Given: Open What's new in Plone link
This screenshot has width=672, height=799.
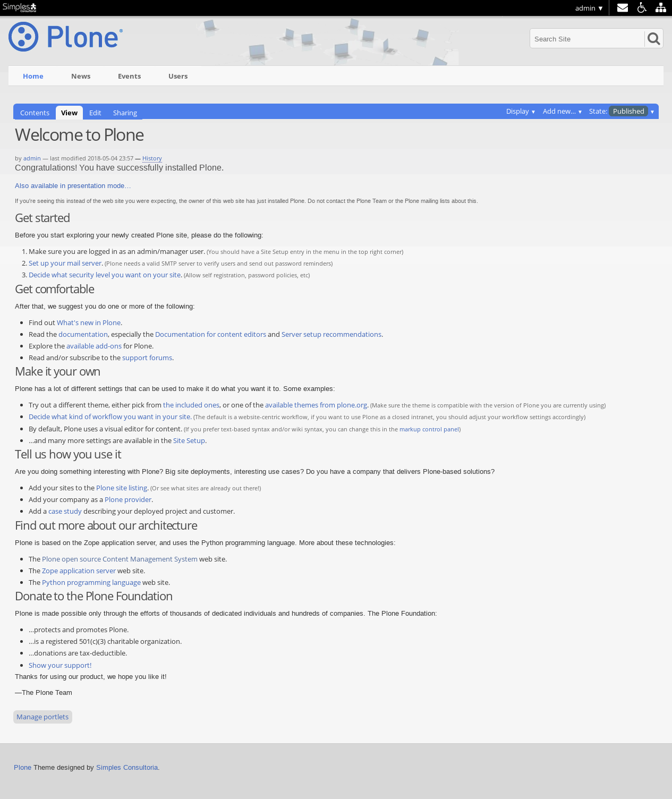Looking at the screenshot, I should 89,322.
